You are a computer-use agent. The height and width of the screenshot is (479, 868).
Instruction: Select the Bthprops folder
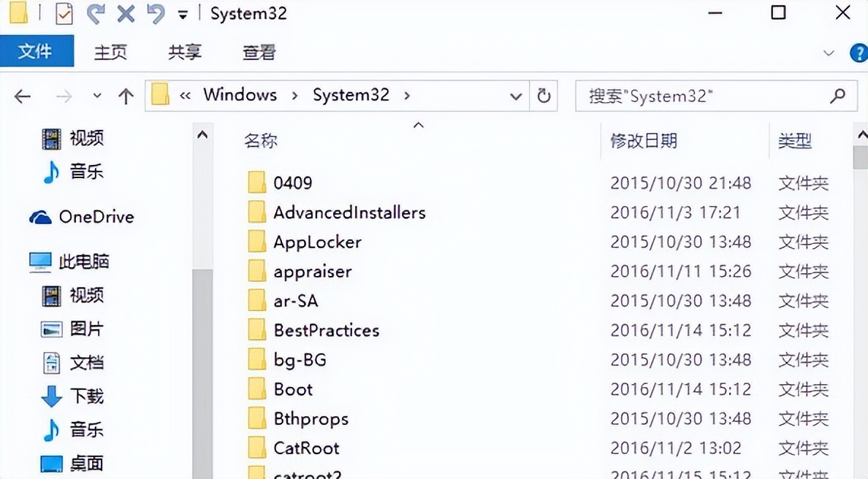(311, 418)
